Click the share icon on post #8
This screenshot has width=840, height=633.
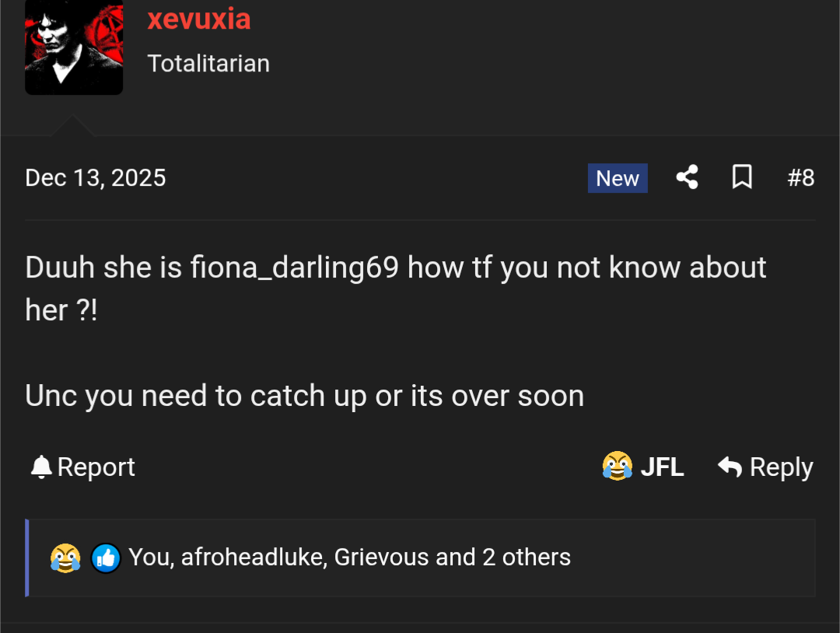click(687, 178)
